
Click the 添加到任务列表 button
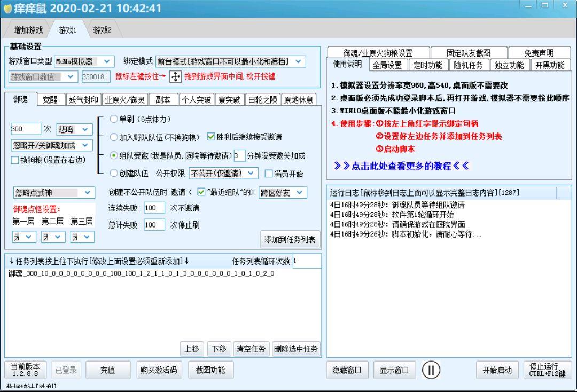290,240
